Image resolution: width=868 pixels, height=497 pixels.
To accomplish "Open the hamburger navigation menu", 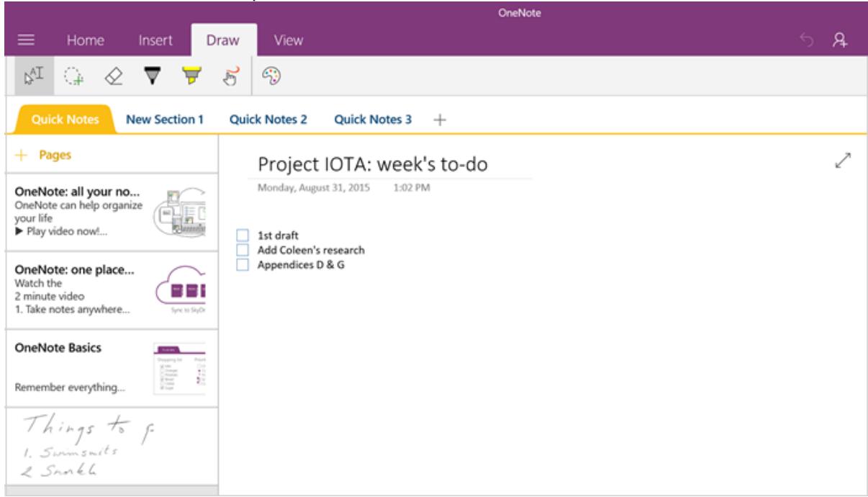I will coord(26,41).
